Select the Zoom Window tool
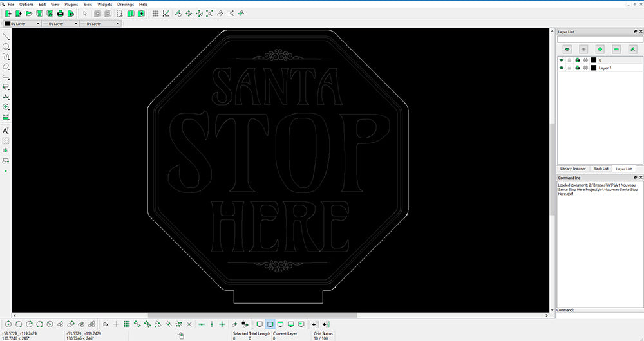Image resolution: width=644 pixels, height=341 pixels. pyautogui.click(x=231, y=14)
